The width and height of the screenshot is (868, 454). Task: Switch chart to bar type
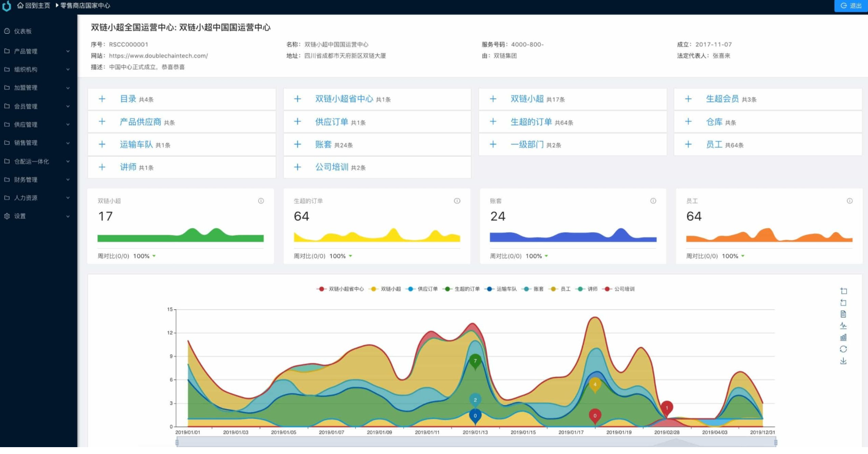(x=843, y=337)
